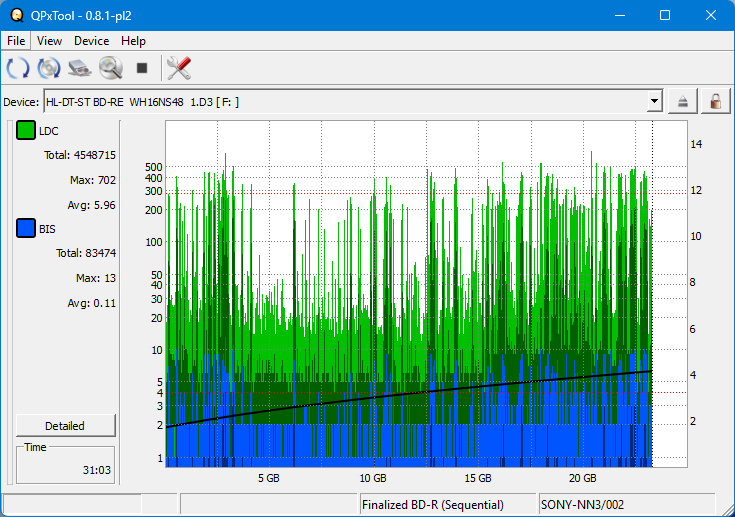This screenshot has height=517, width=735.
Task: Click SONY-NN3/002 media ID in status bar
Action: tap(582, 505)
